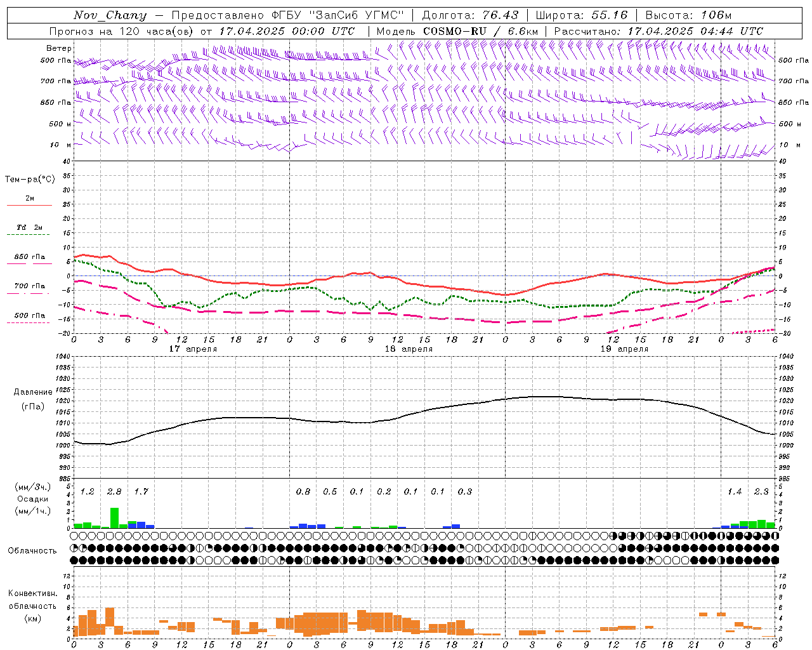Select the longitude value 76.43

[501, 15]
